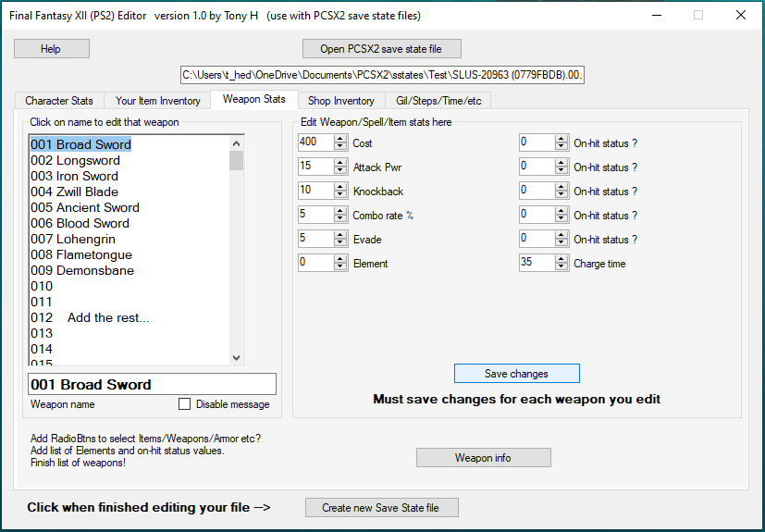Decrease Knockback with down arrow
Viewport: 765px width, 532px height.
340,194
